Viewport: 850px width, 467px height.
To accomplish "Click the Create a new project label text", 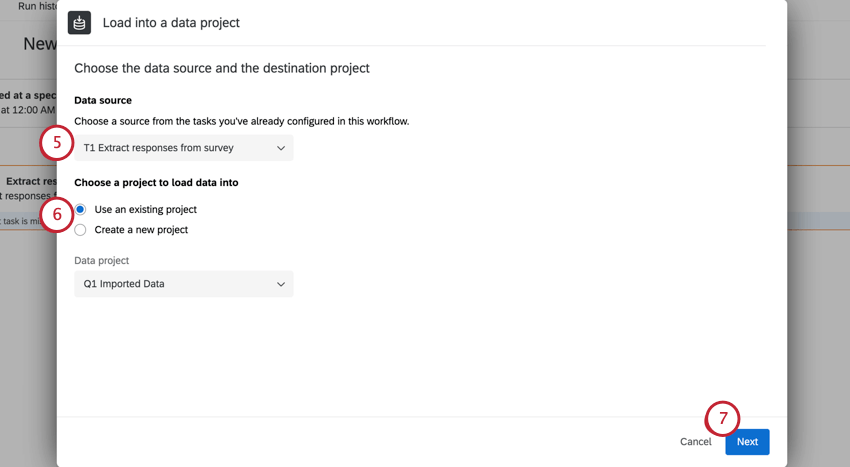I will (141, 230).
